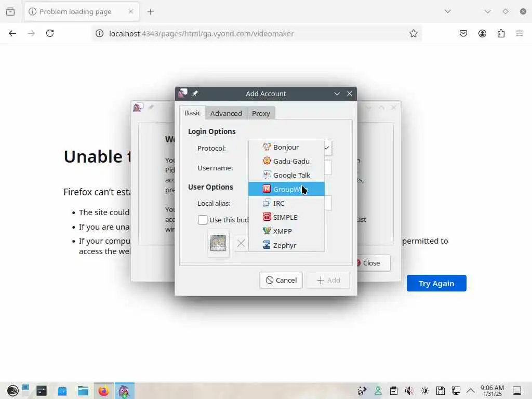
Task: Toggle the 'Use this buddy icon' checkbox
Action: tap(203, 220)
